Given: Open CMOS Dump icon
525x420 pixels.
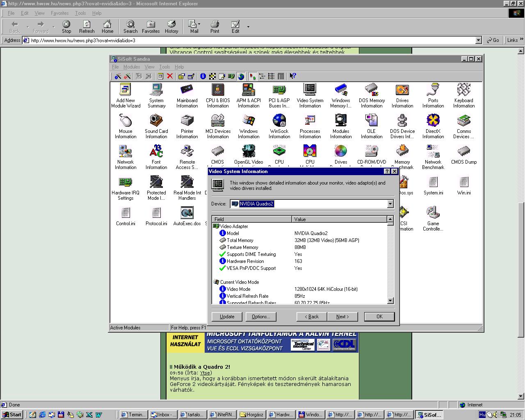Looking at the screenshot, I should point(464,154).
